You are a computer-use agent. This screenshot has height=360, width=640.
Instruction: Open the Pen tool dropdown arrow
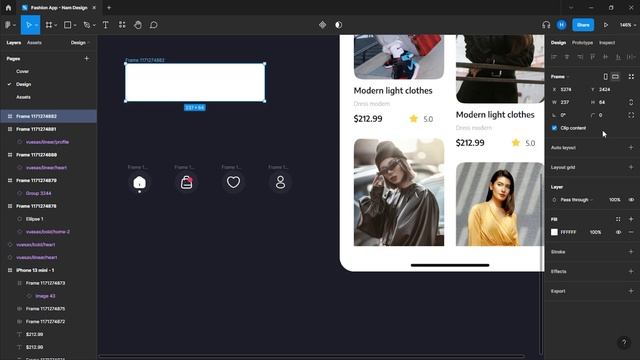(x=94, y=25)
